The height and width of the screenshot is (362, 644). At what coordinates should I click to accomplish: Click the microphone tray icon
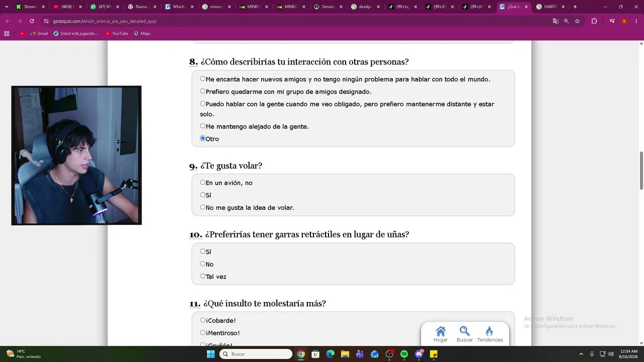[592, 354]
